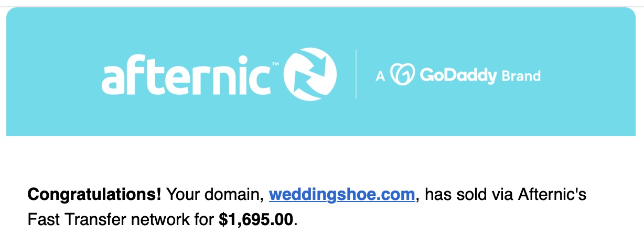Click the bold Congratulations! text
Image resolution: width=644 pixels, height=246 pixels.
(x=94, y=195)
